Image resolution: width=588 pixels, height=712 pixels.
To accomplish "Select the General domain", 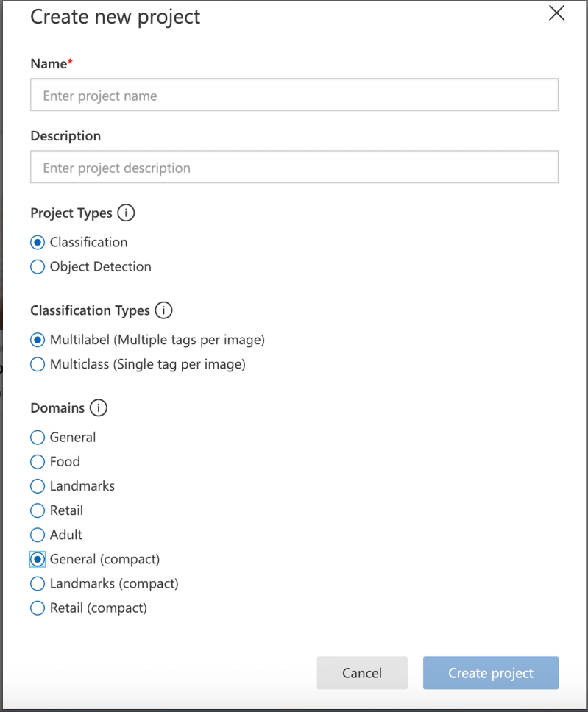I will 38,438.
